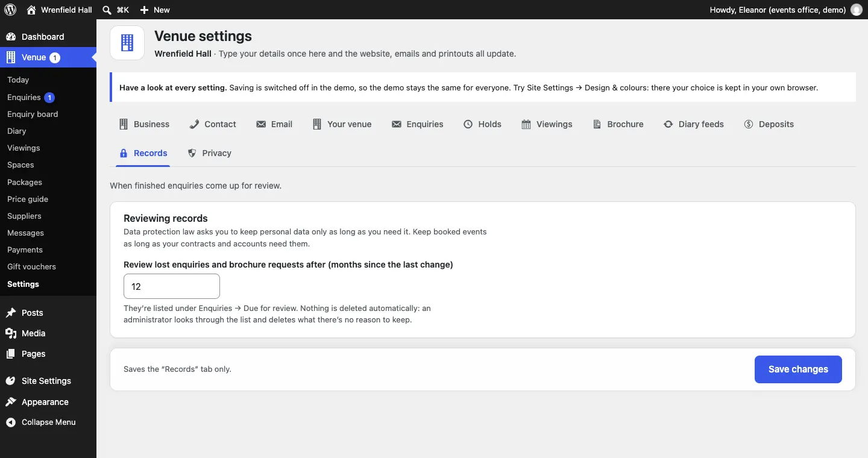
Task: Click the Pages icon in sidebar
Action: (11, 354)
